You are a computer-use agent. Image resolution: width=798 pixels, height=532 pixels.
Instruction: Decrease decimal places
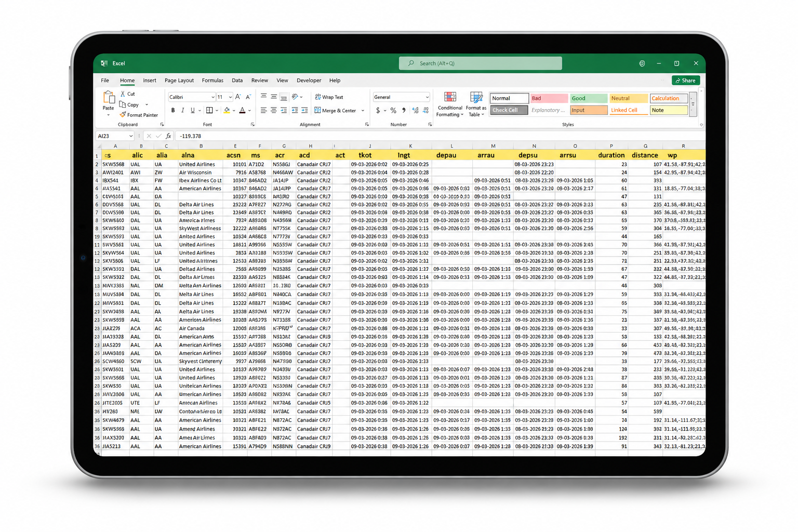(x=426, y=111)
